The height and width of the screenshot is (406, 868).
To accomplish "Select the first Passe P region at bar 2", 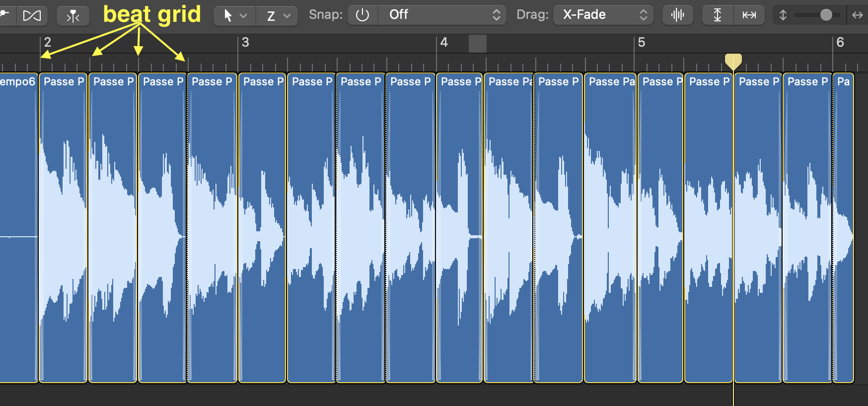I will point(63,228).
